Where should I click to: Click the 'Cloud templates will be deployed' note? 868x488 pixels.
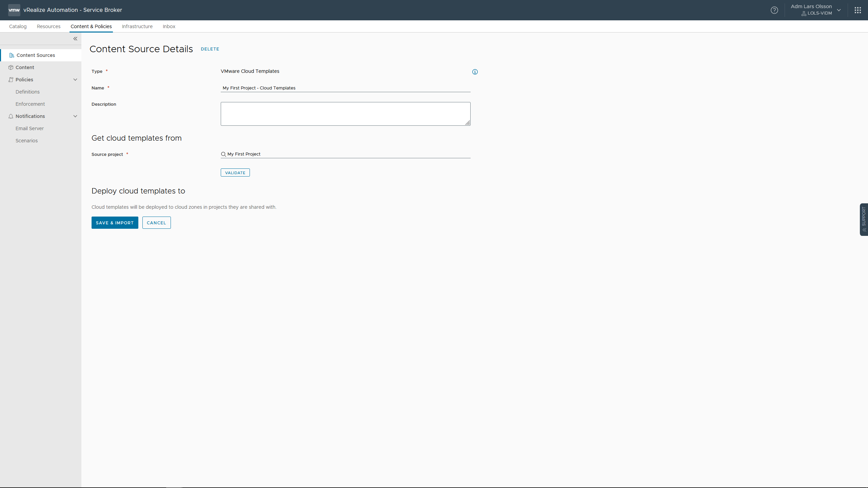(x=184, y=207)
